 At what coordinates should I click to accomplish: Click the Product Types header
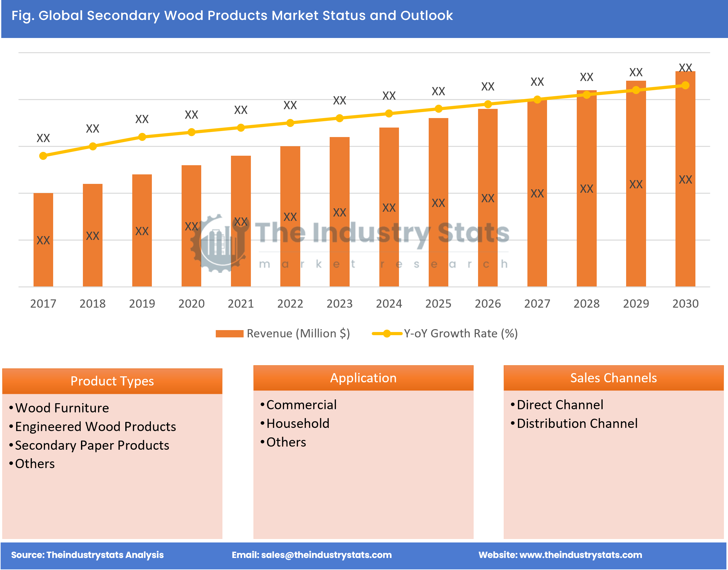(x=112, y=381)
